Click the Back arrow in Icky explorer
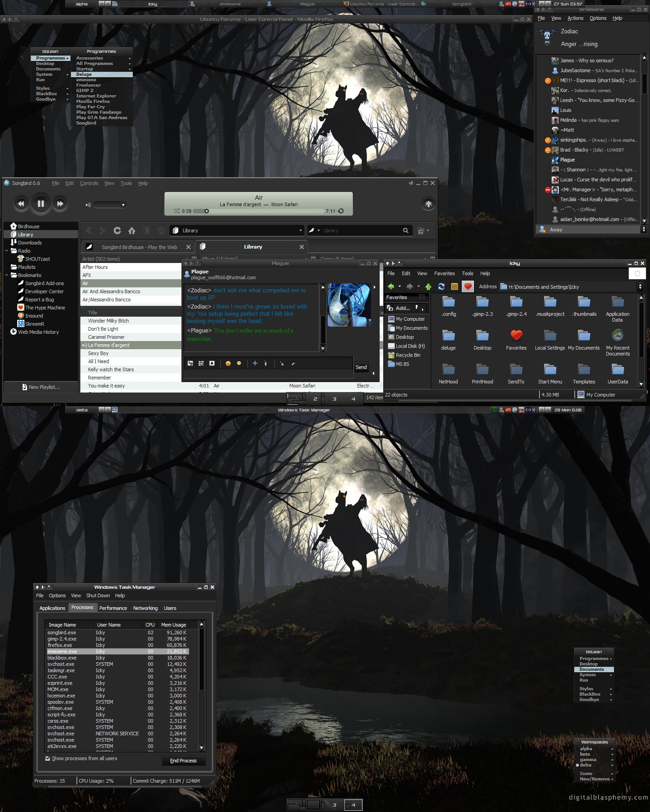This screenshot has height=812, width=650. point(391,286)
